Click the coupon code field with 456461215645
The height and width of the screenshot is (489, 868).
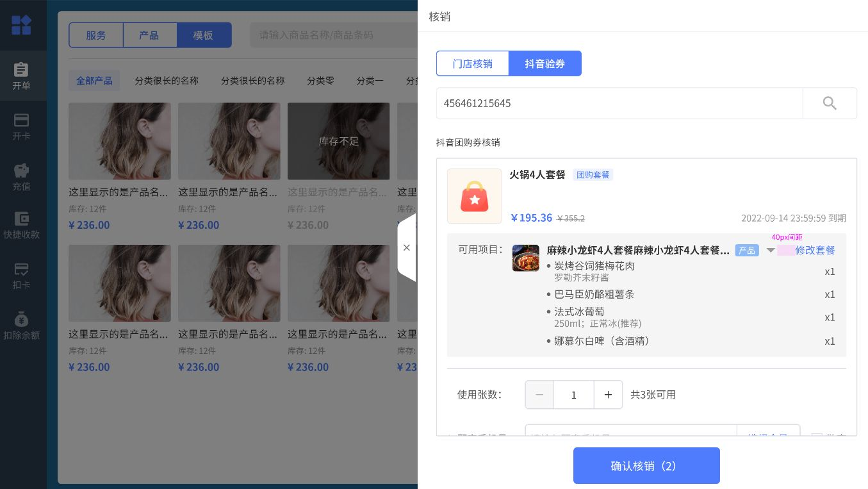619,103
